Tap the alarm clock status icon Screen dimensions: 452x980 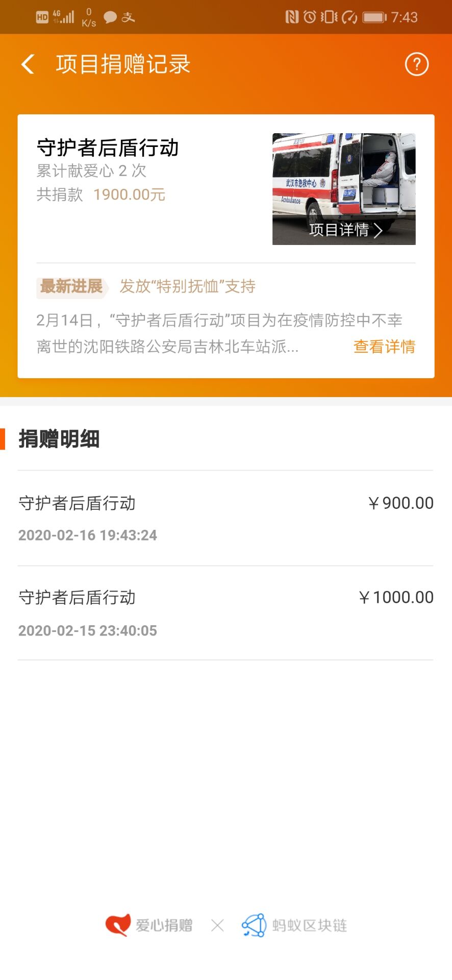click(x=310, y=17)
